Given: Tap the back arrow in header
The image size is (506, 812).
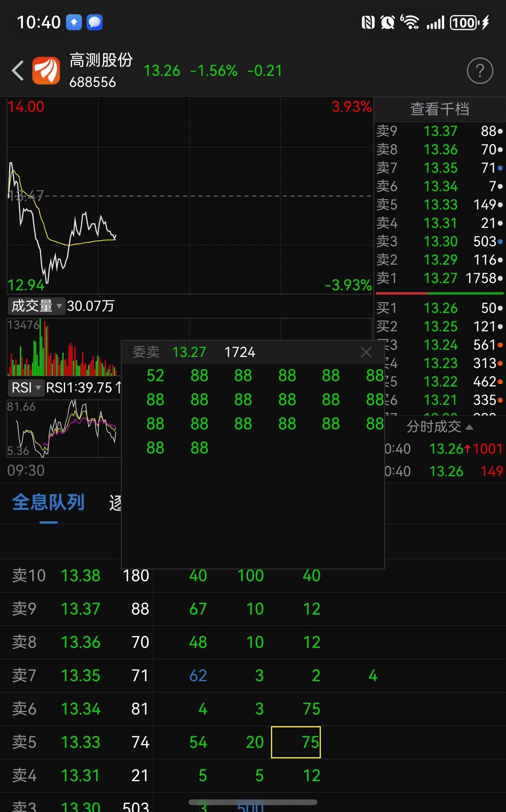Looking at the screenshot, I should click(18, 71).
